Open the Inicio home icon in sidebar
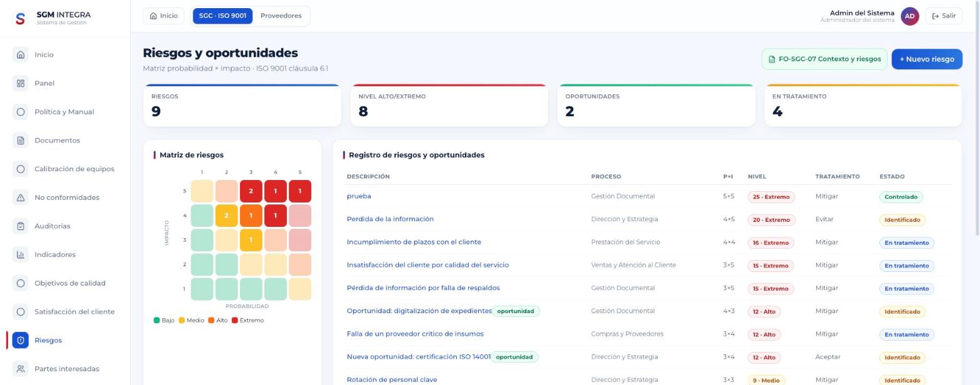The width and height of the screenshot is (980, 385). (x=21, y=54)
